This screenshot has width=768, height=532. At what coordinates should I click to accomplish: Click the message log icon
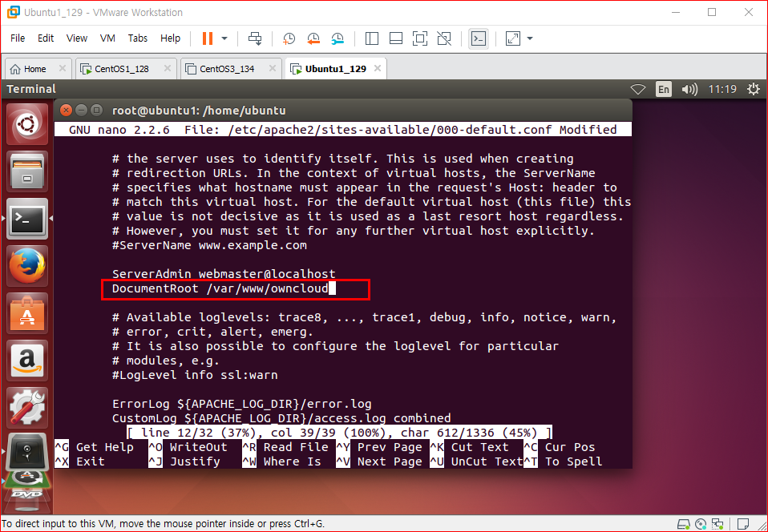[x=743, y=523]
